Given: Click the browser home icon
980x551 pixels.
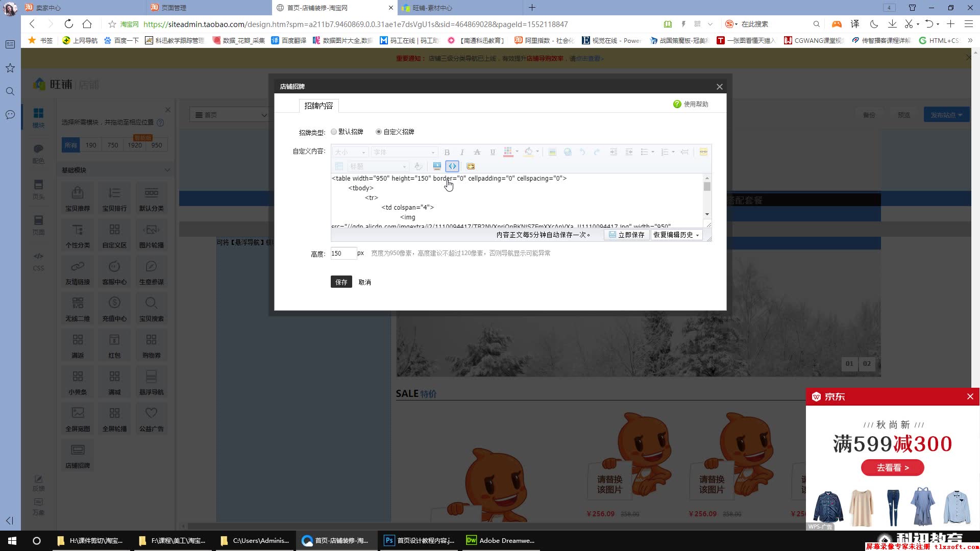Looking at the screenshot, I should click(87, 24).
